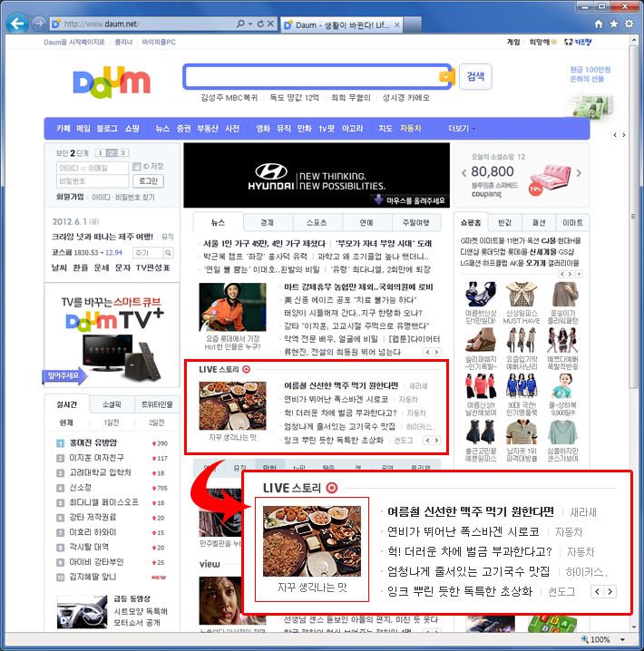Click the right arrow beside the shopping plus icon
This screenshot has height=651, width=644.
pos(571,274)
